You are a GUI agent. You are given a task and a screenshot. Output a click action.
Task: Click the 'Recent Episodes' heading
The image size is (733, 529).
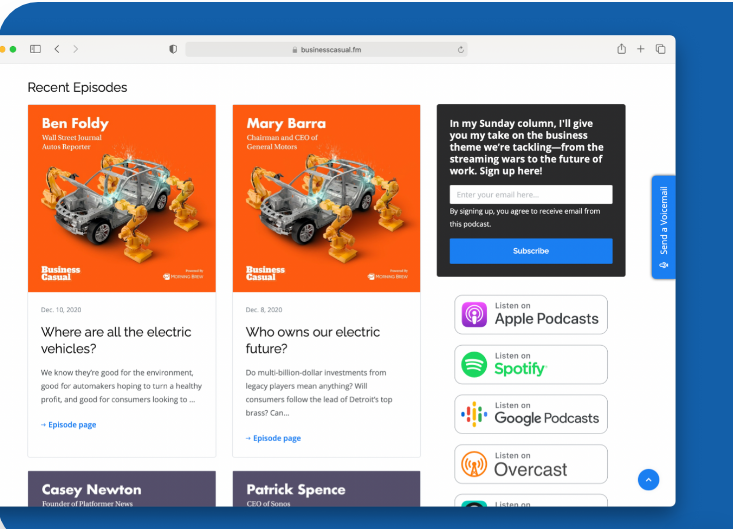pyautogui.click(x=78, y=87)
